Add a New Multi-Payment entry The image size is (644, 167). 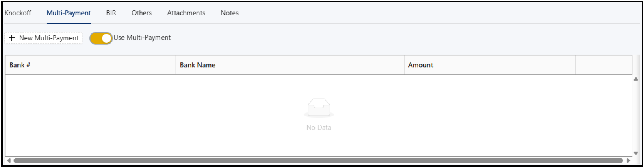click(x=44, y=38)
